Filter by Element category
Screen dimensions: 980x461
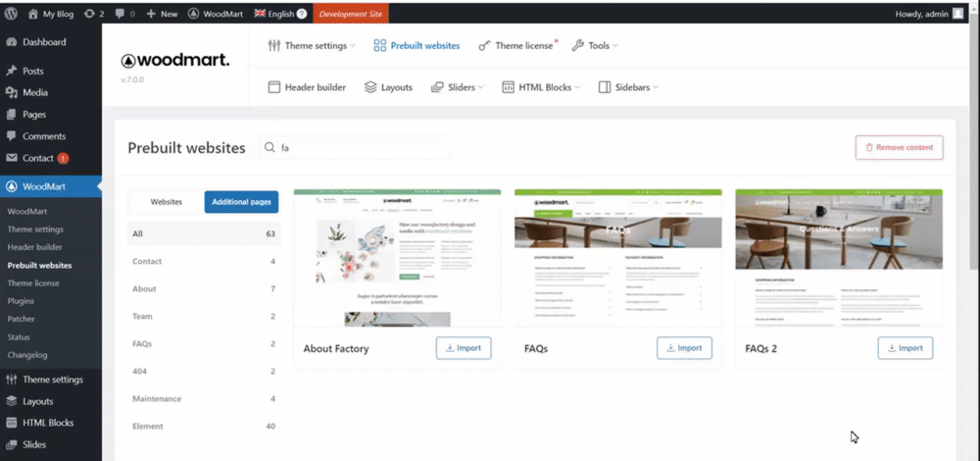[x=204, y=427]
